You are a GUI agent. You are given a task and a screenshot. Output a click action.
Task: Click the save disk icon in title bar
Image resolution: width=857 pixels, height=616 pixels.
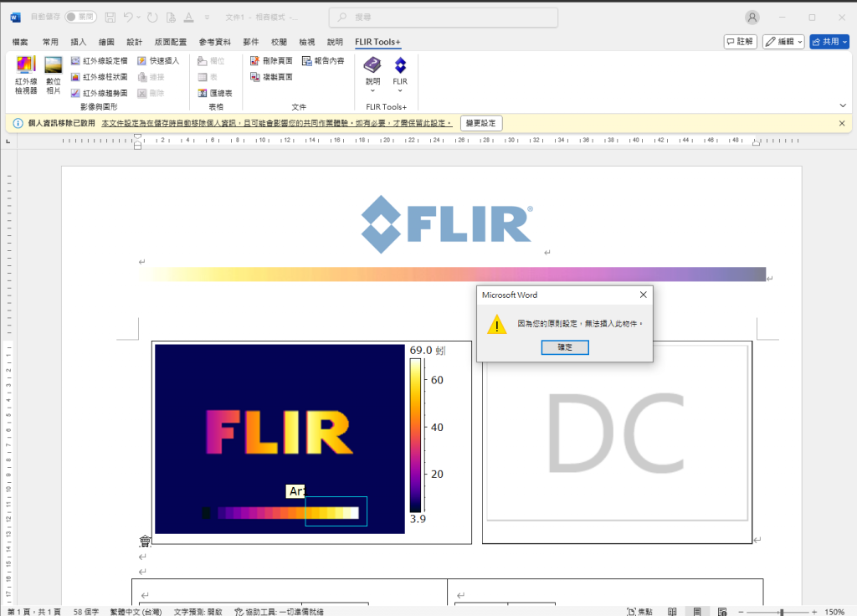tap(110, 18)
